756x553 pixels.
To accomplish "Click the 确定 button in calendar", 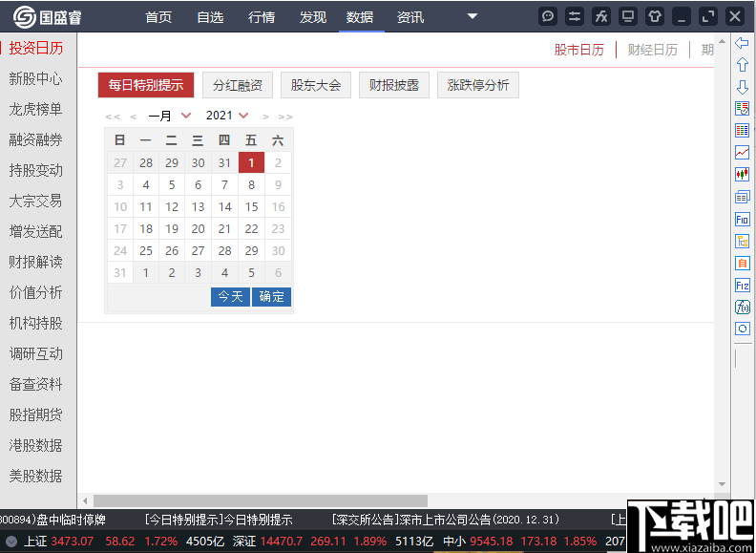I will 271,297.
